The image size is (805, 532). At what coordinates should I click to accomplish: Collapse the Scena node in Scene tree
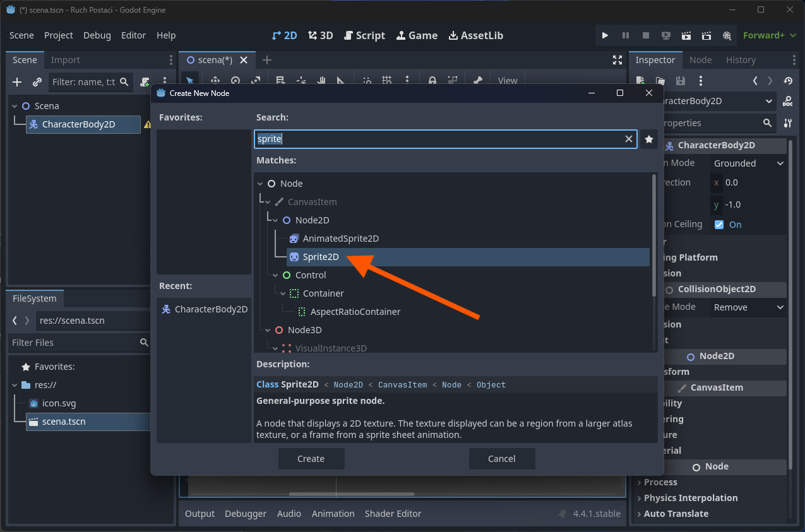(x=15, y=106)
